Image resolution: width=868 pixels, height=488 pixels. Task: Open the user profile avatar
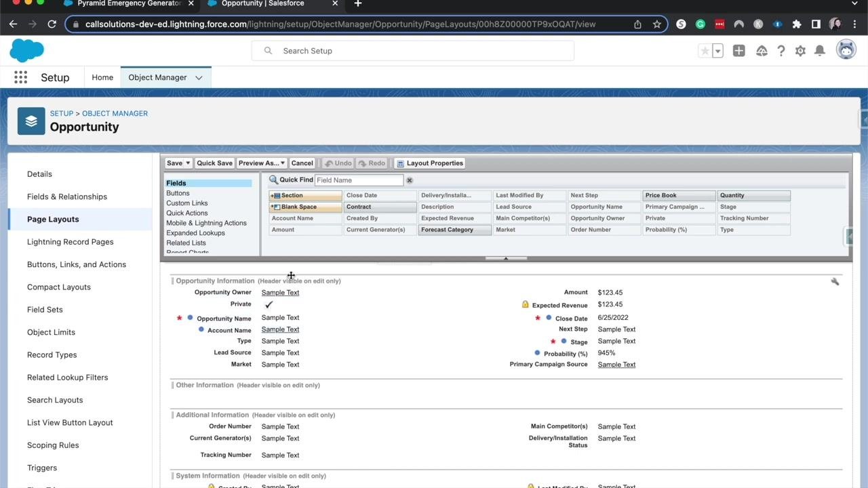tap(846, 49)
